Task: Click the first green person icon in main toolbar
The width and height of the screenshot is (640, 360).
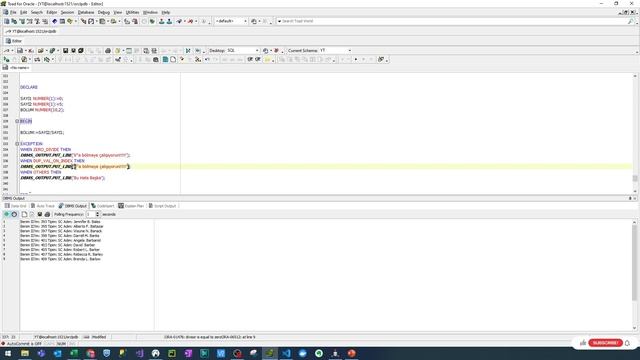Action: [x=162, y=21]
